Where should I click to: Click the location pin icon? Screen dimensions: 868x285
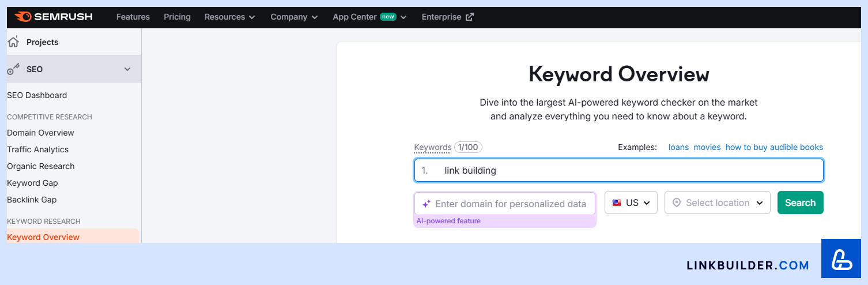(677, 203)
